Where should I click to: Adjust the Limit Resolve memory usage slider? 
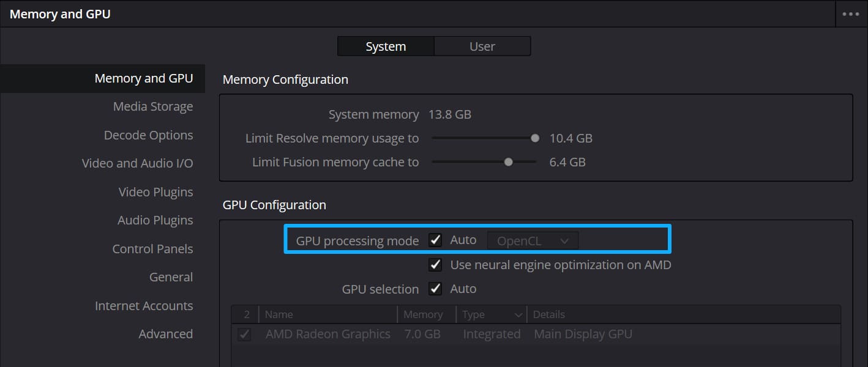pyautogui.click(x=535, y=138)
